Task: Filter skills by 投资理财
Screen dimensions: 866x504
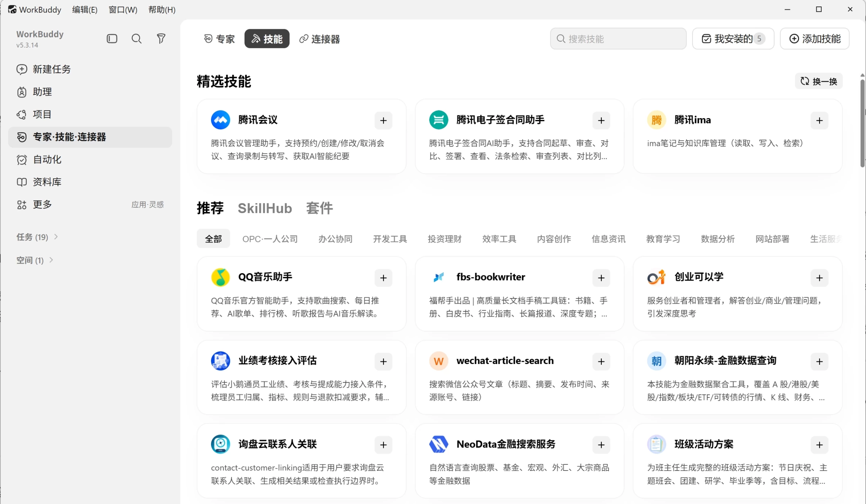Action: tap(445, 239)
